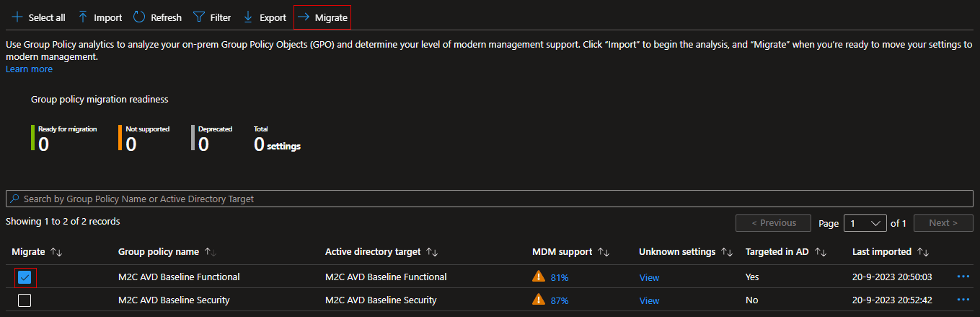Click the 81% MDM support percentage

click(560, 277)
